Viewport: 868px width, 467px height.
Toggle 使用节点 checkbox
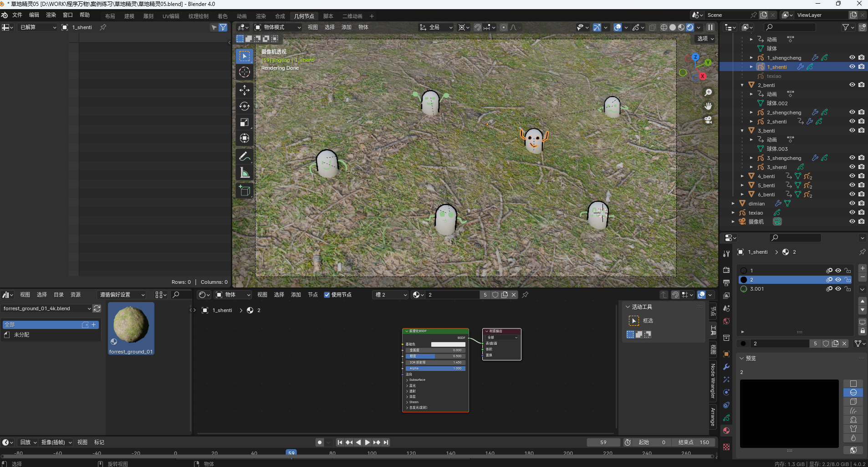click(327, 295)
